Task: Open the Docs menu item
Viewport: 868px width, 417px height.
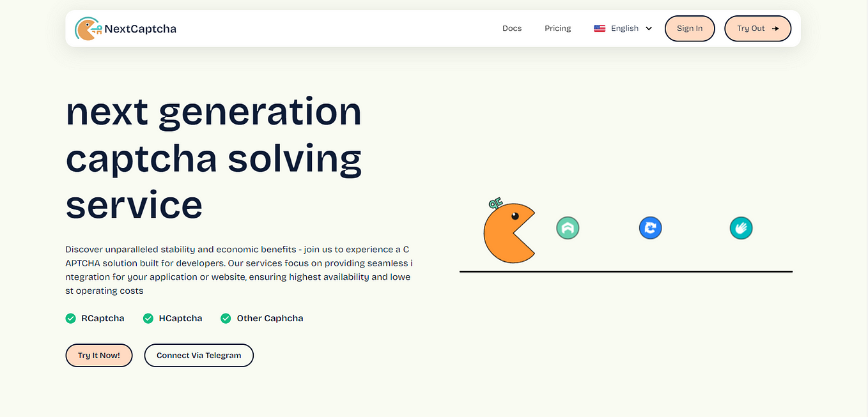Action: click(x=512, y=28)
